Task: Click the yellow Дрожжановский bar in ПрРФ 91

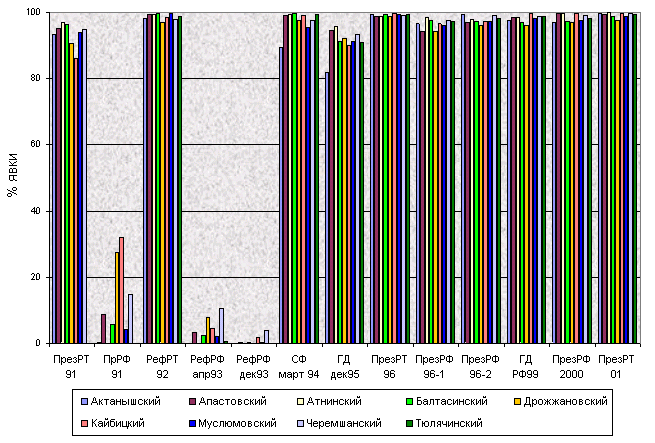Action: (x=117, y=298)
